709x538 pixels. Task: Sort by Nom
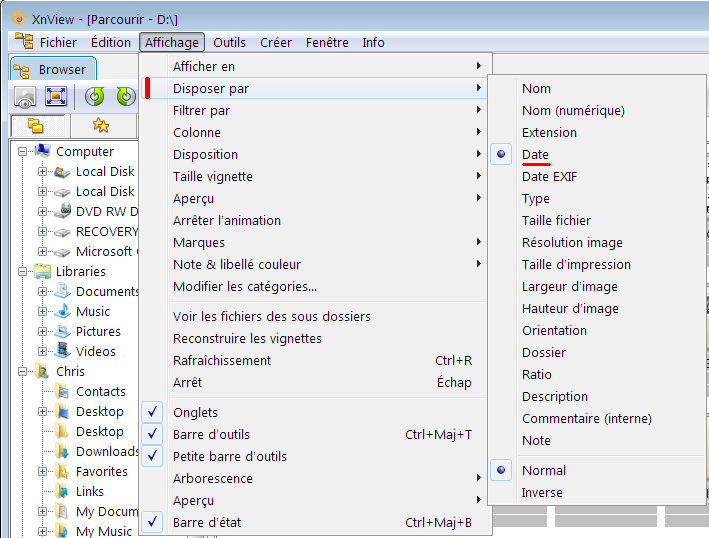tap(597, 88)
